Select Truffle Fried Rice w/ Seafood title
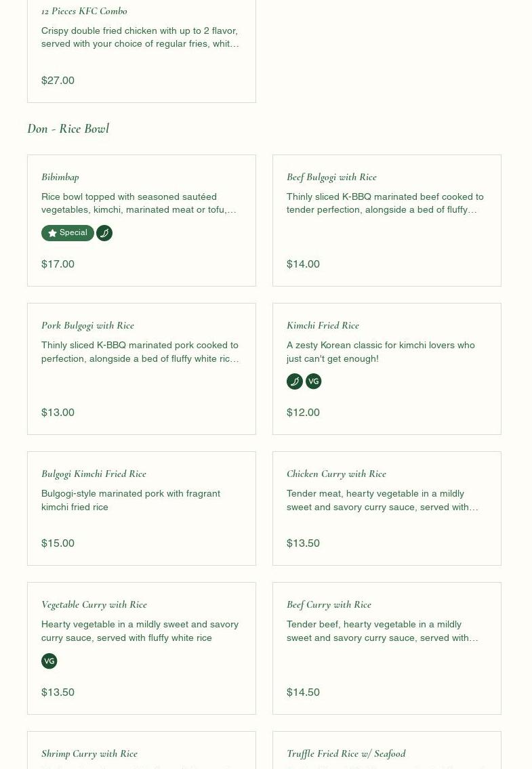This screenshot has height=769, width=532. click(346, 753)
